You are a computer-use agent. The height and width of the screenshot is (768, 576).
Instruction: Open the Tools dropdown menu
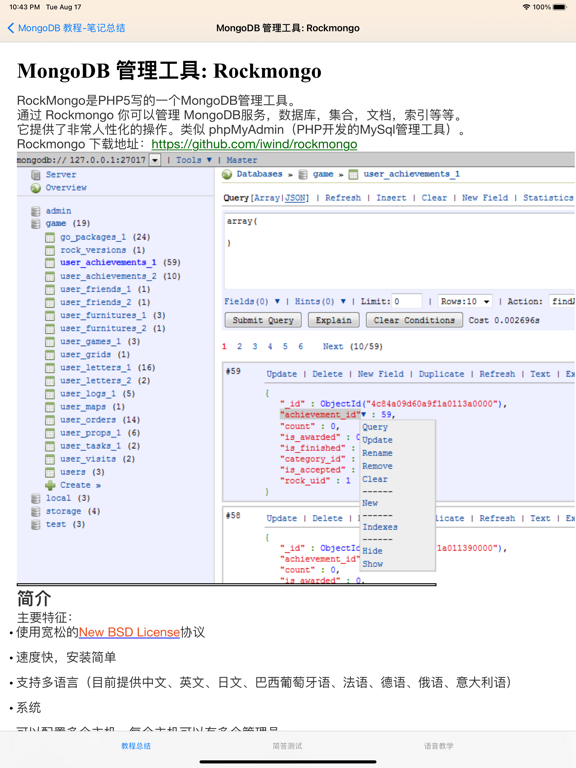point(194,160)
